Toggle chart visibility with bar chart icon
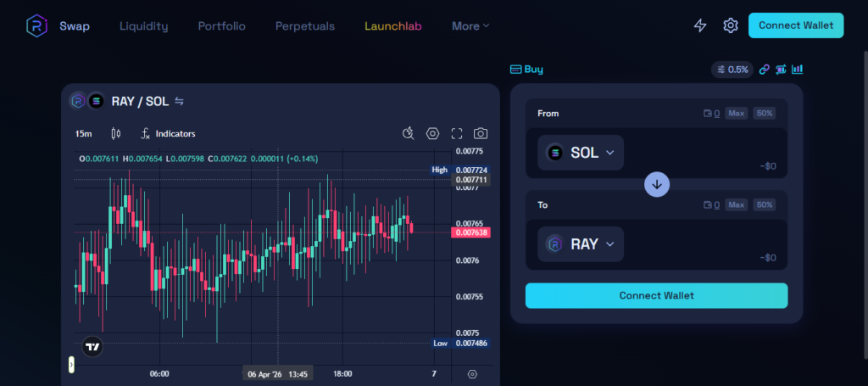The width and height of the screenshot is (868, 386). click(x=797, y=70)
